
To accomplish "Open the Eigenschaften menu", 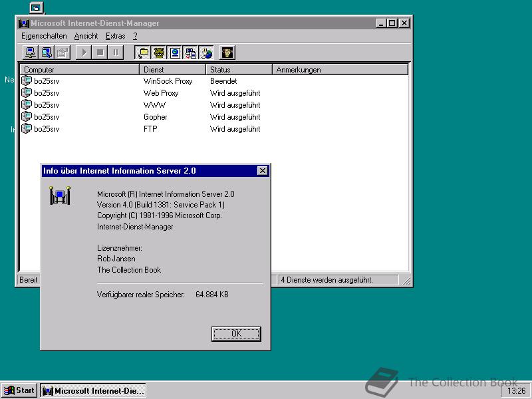I will (x=44, y=36).
